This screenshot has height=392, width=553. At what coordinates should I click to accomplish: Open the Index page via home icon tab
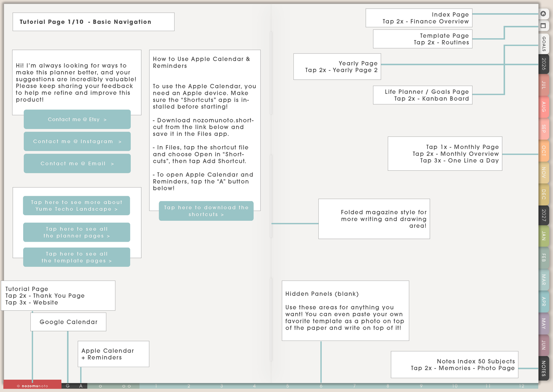tap(543, 14)
